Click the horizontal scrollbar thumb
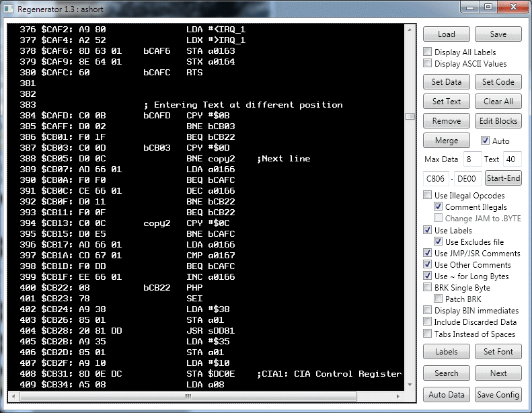 tap(188, 396)
